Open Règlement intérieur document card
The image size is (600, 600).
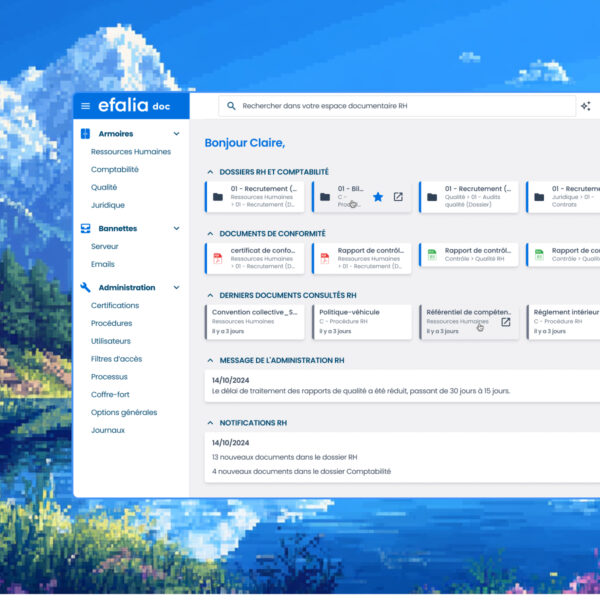pos(563,322)
